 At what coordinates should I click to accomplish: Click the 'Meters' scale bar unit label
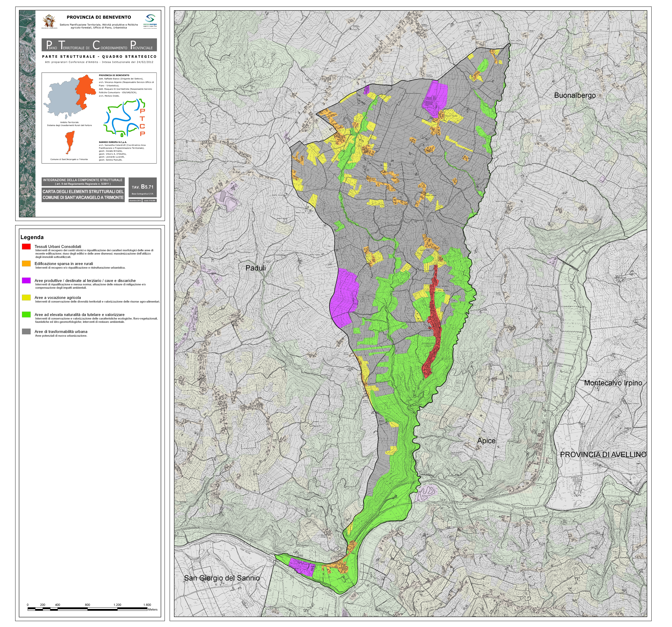point(153,610)
